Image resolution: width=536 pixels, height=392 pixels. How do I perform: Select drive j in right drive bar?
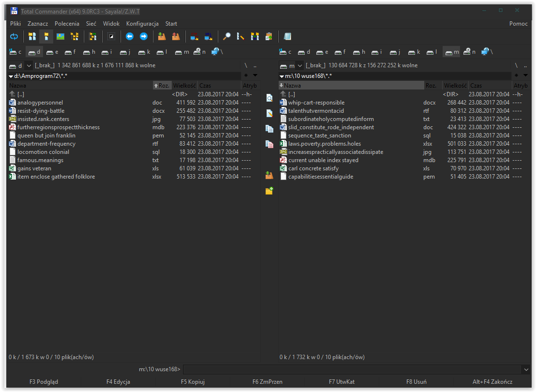point(395,52)
